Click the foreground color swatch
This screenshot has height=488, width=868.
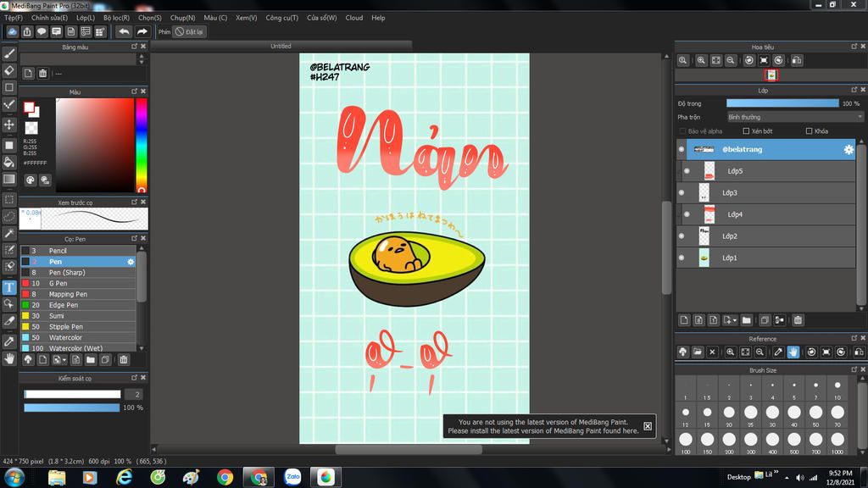(x=29, y=108)
